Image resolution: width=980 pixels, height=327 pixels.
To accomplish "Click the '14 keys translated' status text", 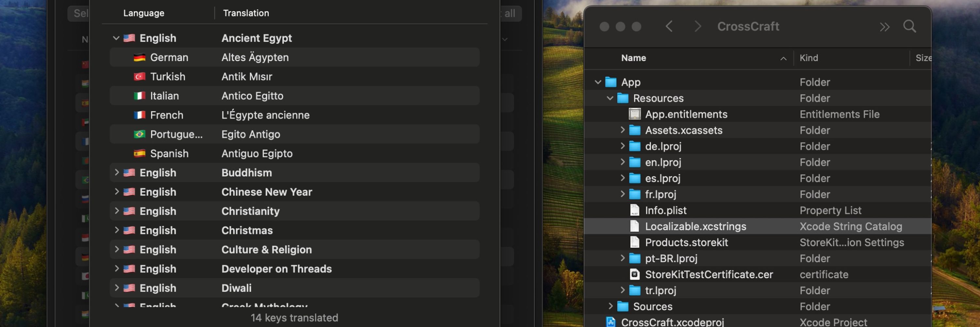I will tap(294, 318).
